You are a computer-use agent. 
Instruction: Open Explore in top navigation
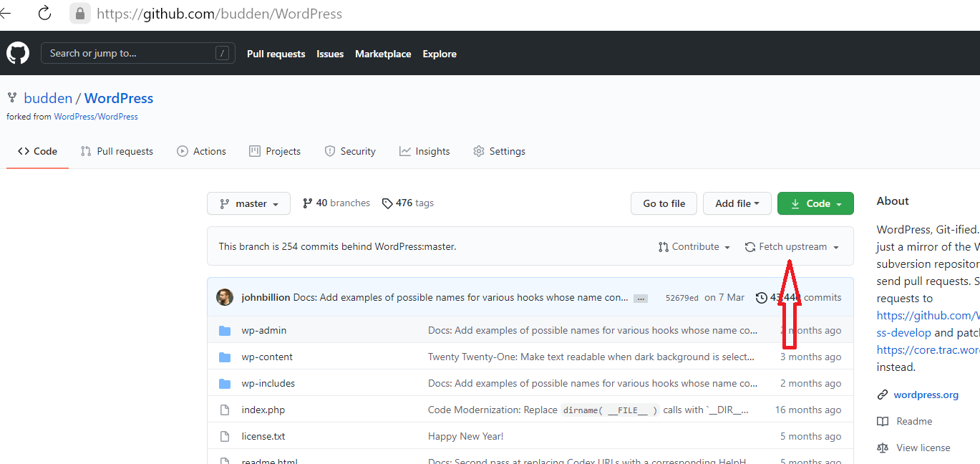[x=440, y=54]
